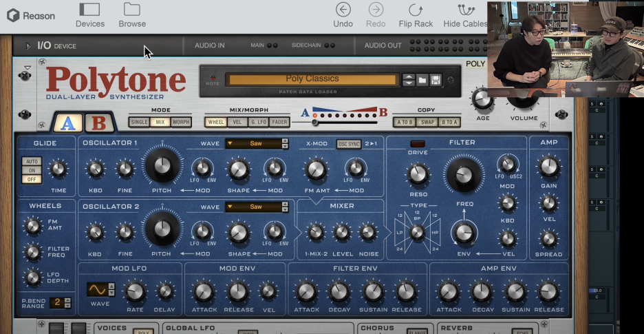Set mode to SINGLE
644x334 pixels.
(x=139, y=122)
